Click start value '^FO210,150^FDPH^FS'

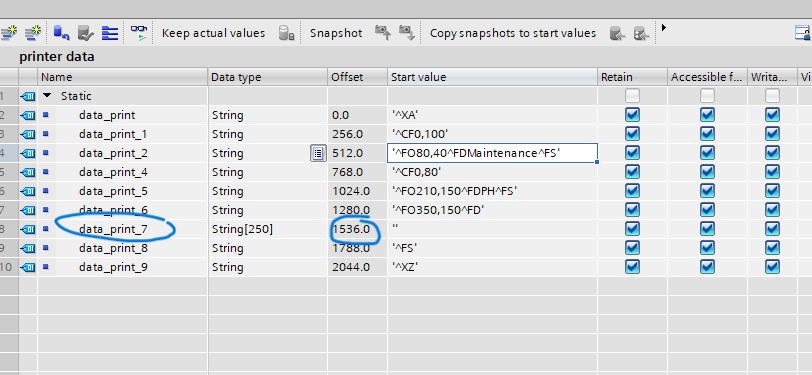[x=454, y=191]
